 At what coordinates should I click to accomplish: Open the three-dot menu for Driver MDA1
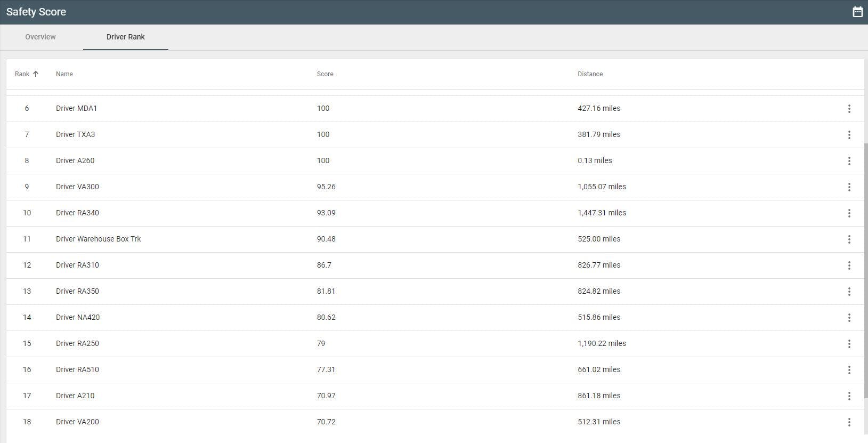coord(849,109)
